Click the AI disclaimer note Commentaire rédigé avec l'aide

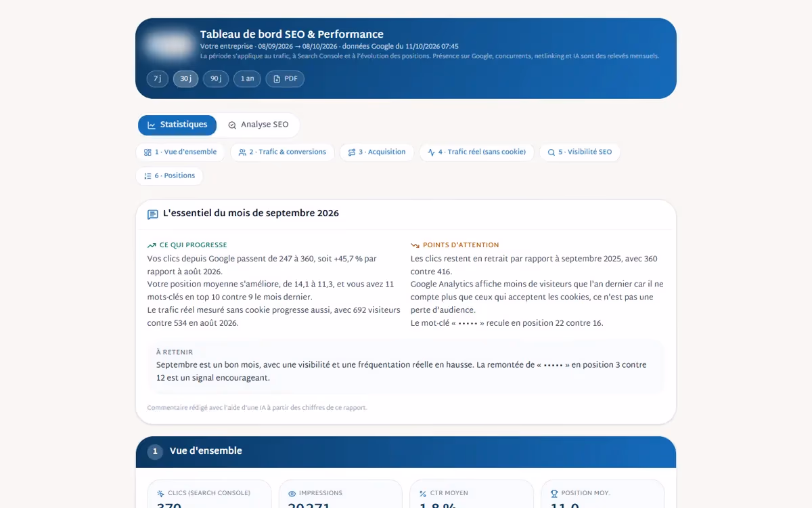pyautogui.click(x=257, y=408)
